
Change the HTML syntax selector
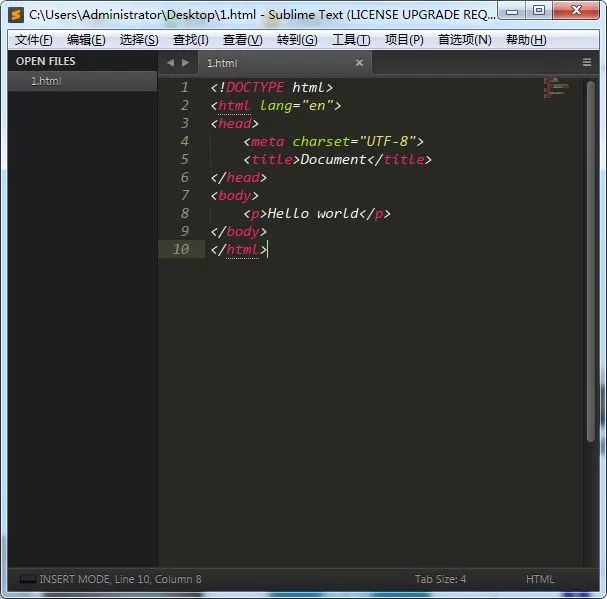click(x=540, y=579)
